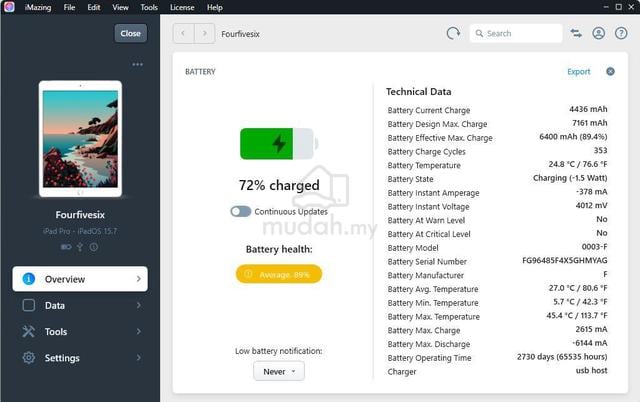The width and height of the screenshot is (640, 402).
Task: Expand the Tools section in sidebar
Action: [80, 331]
